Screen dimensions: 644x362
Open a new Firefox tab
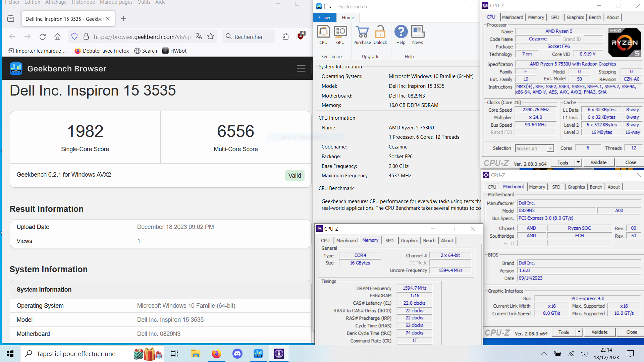pyautogui.click(x=123, y=19)
